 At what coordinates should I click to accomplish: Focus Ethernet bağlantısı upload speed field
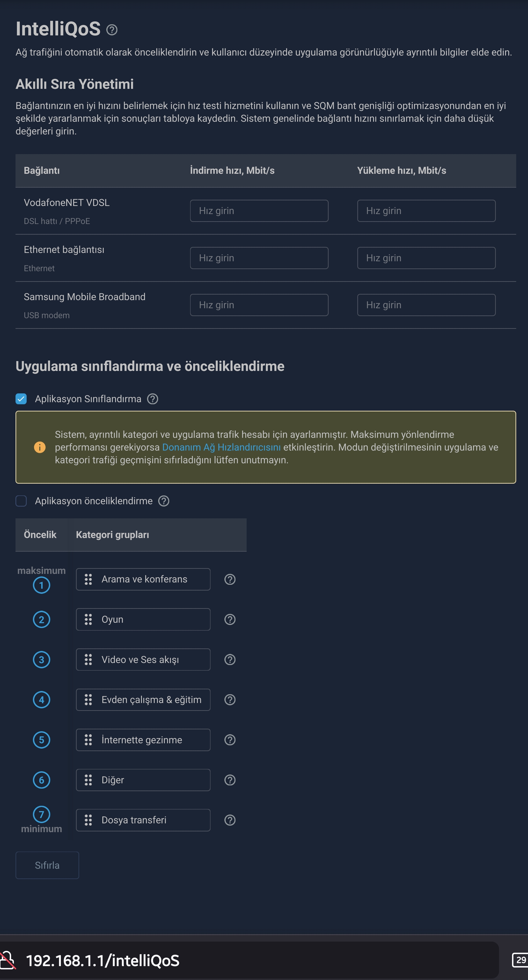(426, 258)
